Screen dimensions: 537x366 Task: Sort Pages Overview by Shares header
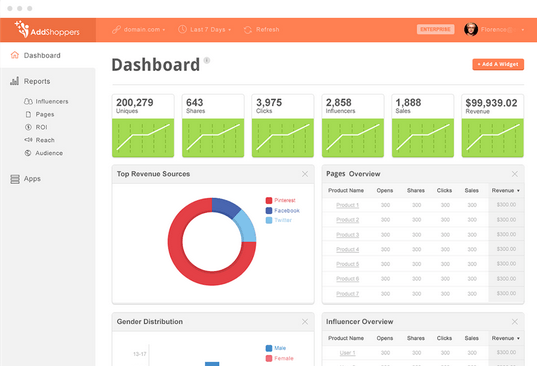pyautogui.click(x=416, y=190)
